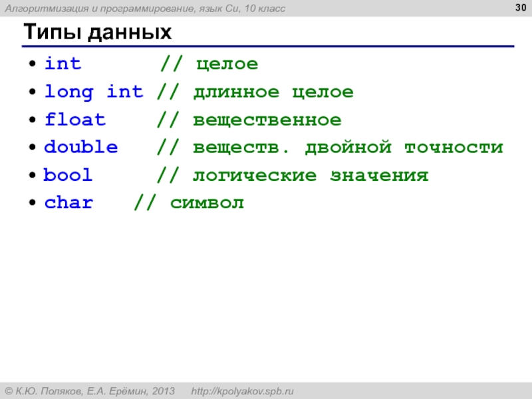This screenshot has height=399, width=532.
Task: Click the 'int' type keyword
Action: click(x=63, y=63)
